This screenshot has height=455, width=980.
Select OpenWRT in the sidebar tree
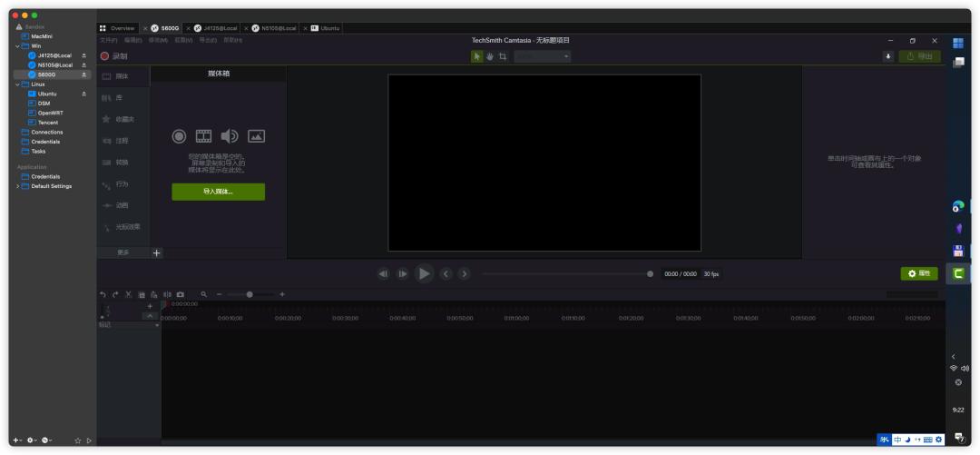click(51, 113)
